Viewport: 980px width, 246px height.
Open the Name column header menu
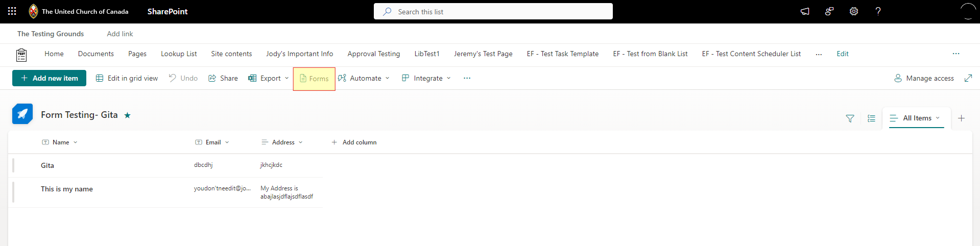tap(60, 142)
